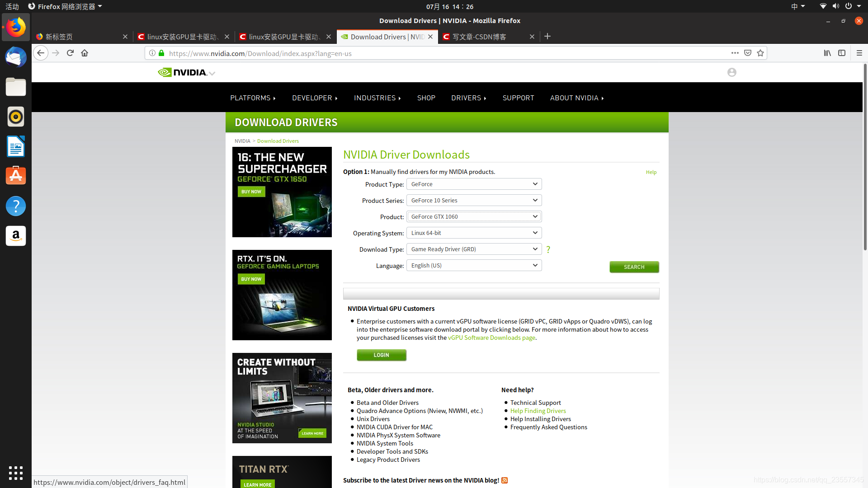Open the DRIVERS menu in the navigation bar
The image size is (868, 488).
click(469, 98)
